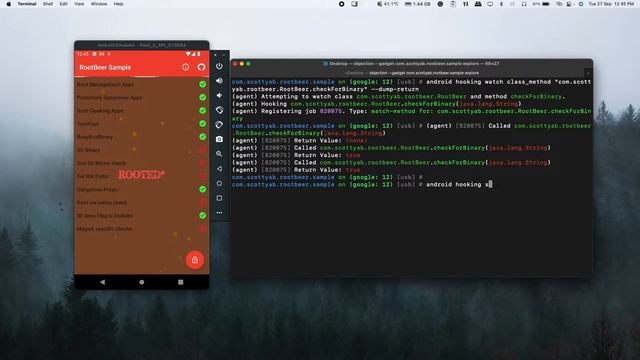Click the 1.44 GB memory status item
This screenshot has height=360, width=640.
pyautogui.click(x=418, y=4)
